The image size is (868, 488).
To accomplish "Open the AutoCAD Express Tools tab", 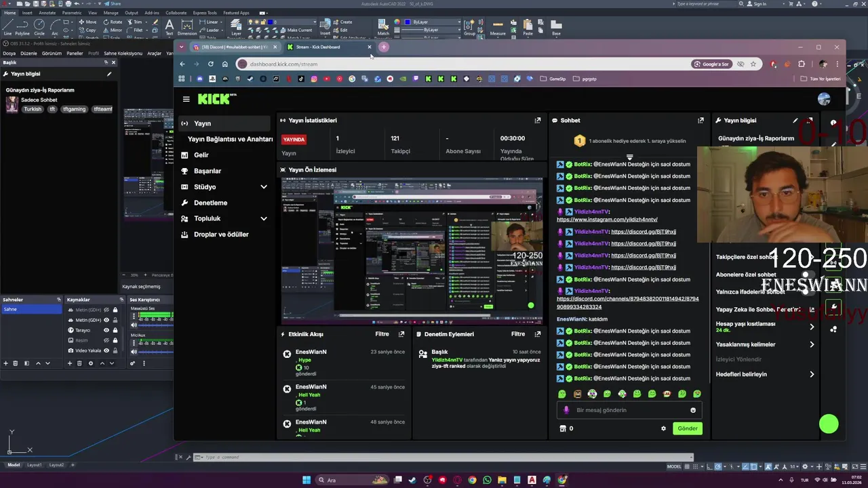I will click(x=205, y=13).
